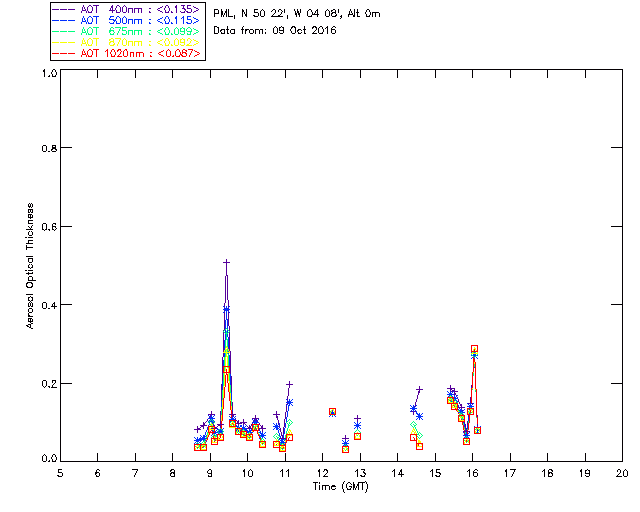Click the 12 x-axis tick label

[x=322, y=473]
